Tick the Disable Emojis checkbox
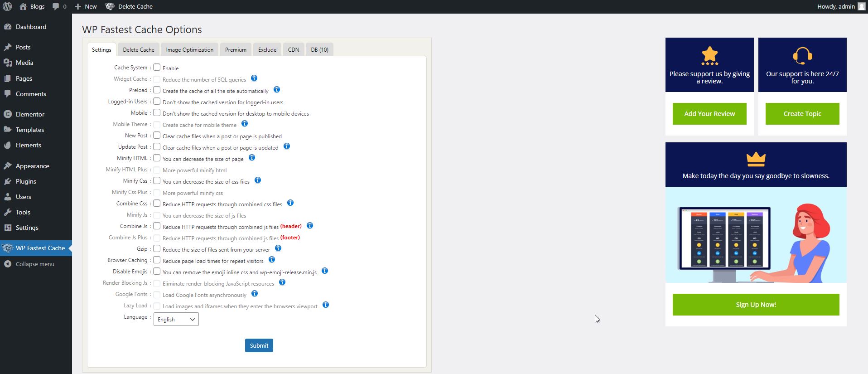Viewport: 868px width, 374px height. tap(157, 272)
